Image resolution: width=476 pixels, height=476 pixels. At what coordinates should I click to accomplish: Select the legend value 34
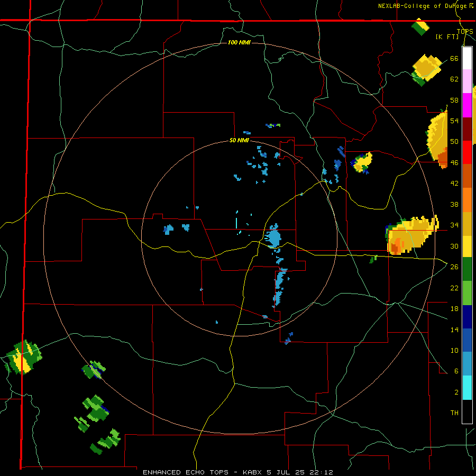click(x=454, y=225)
